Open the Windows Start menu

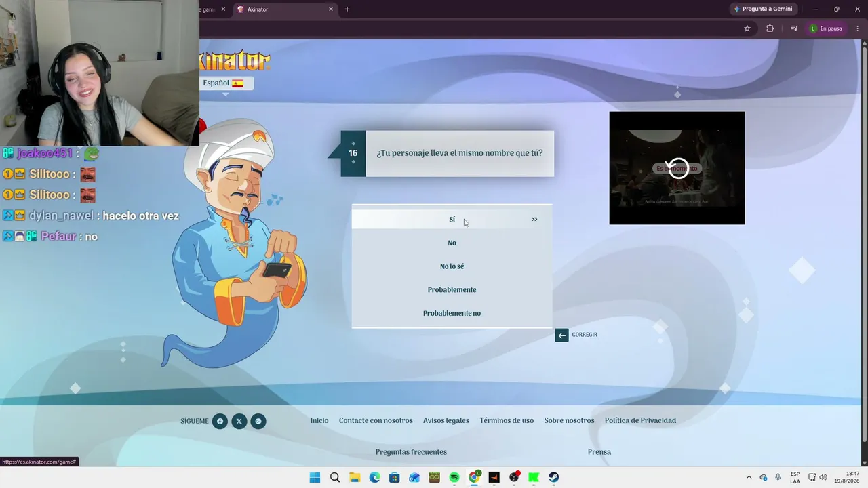[x=315, y=477]
